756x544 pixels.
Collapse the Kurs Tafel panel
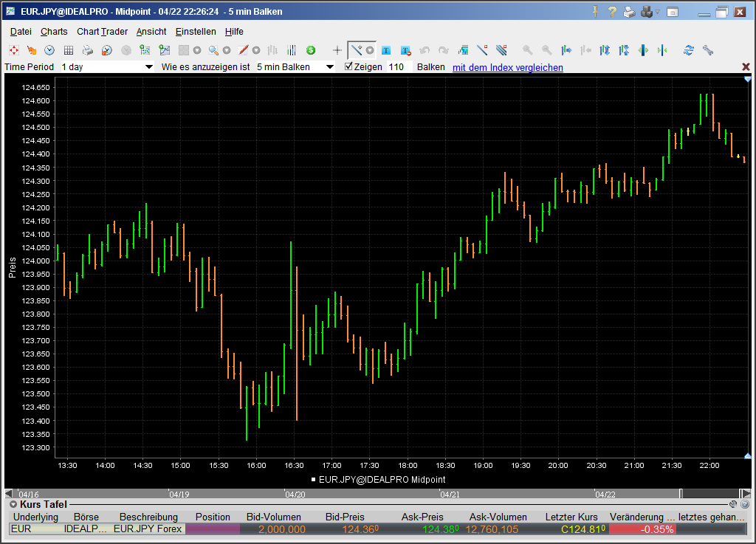point(13,503)
